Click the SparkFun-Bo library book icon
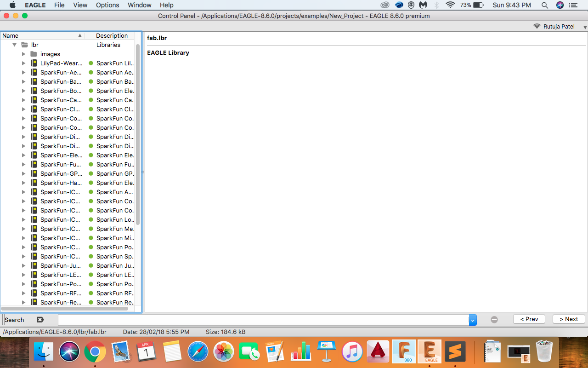Image resolution: width=588 pixels, height=368 pixels. point(34,91)
